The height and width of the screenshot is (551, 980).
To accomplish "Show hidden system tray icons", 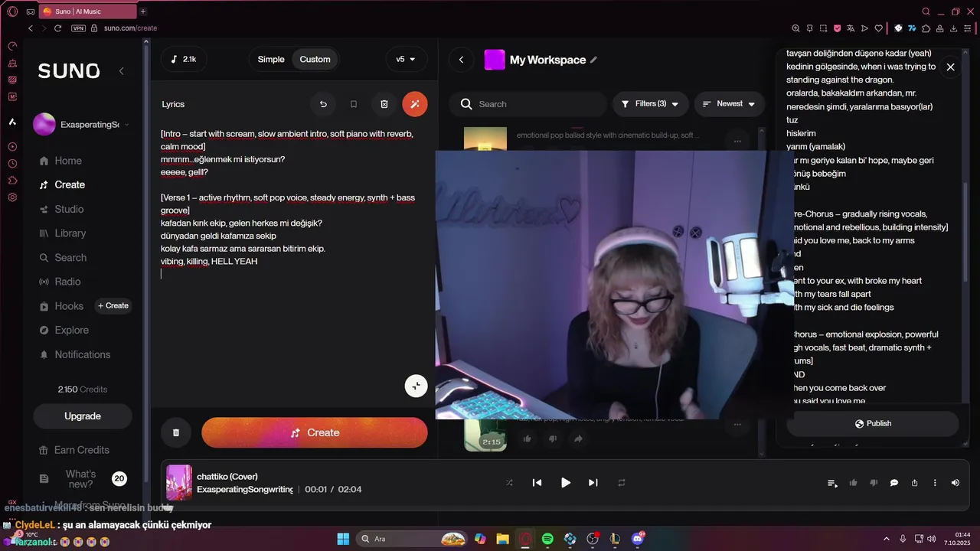I will (x=887, y=539).
